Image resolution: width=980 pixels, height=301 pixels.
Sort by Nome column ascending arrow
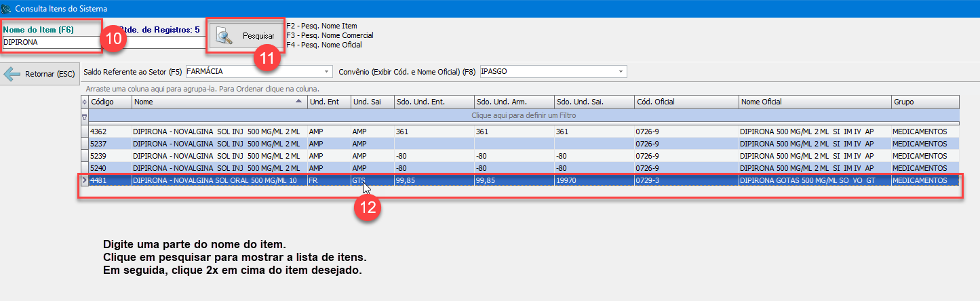(x=298, y=102)
